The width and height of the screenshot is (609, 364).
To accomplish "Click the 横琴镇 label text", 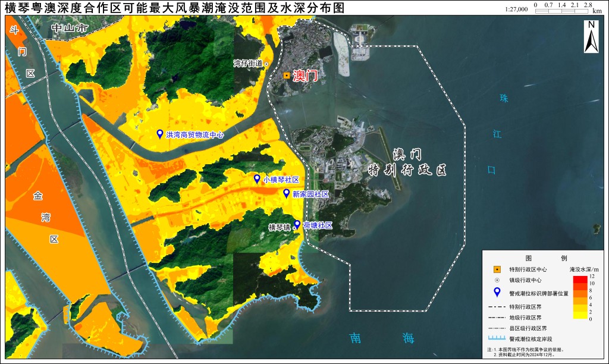I will (280, 227).
